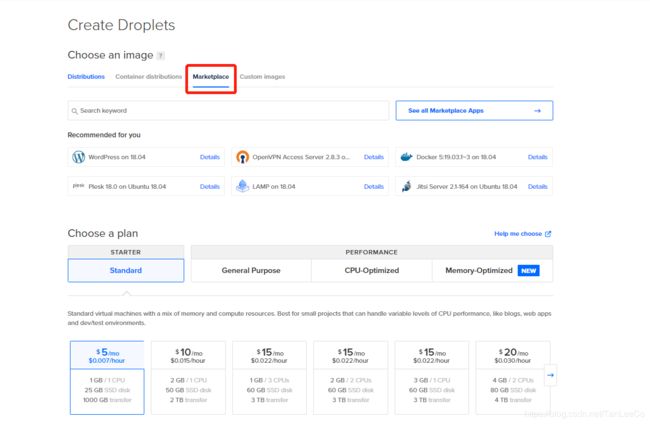Viewport: 650px width, 424px height.
Task: Select the $20/mo 4 GB plan
Action: [513, 378]
